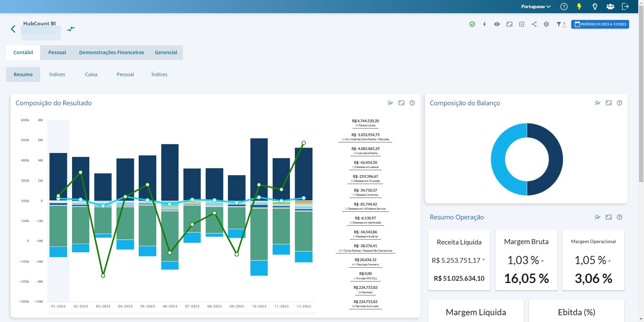The width and height of the screenshot is (644, 322).
Task: Open dashboard settings gear icon
Action: pyautogui.click(x=546, y=24)
